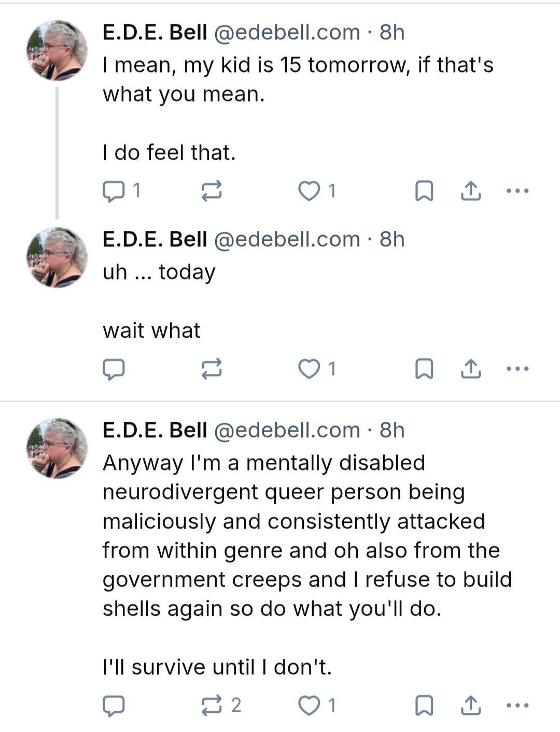Reply to the "I'll survive" post

pos(114,706)
